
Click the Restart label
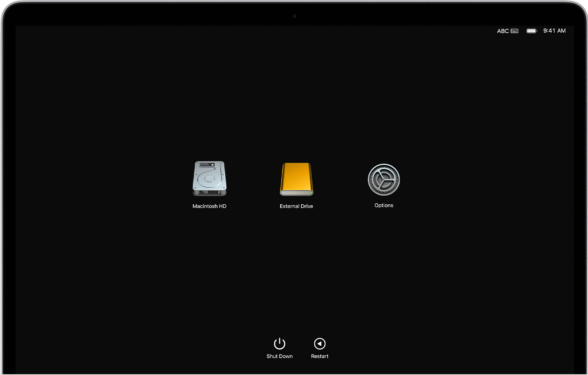320,356
